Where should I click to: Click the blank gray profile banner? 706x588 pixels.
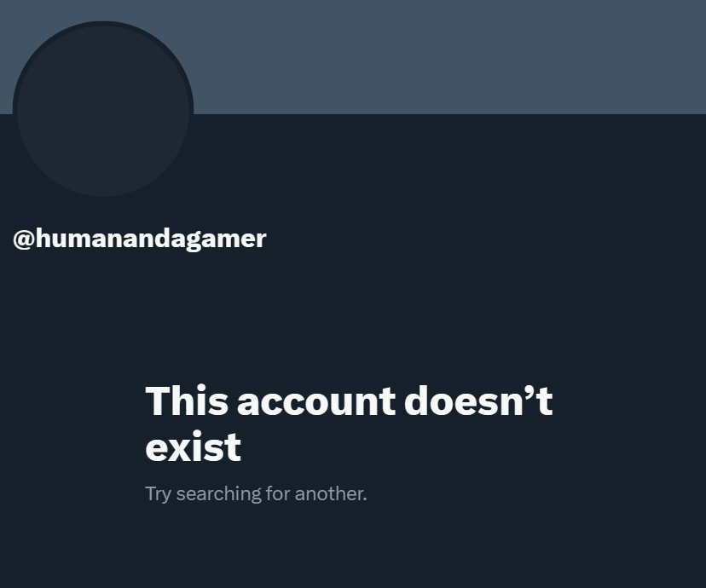353,57
